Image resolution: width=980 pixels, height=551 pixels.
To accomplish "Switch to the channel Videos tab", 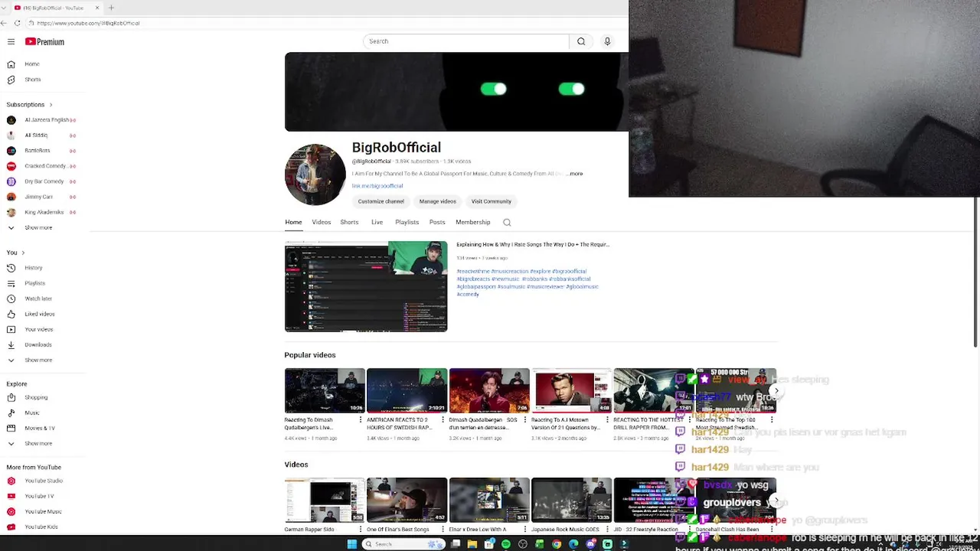I will (x=321, y=222).
